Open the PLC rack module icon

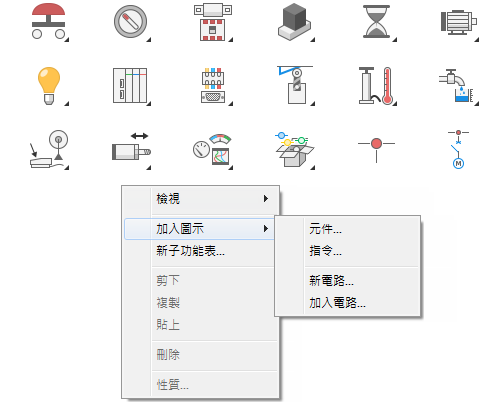point(130,86)
